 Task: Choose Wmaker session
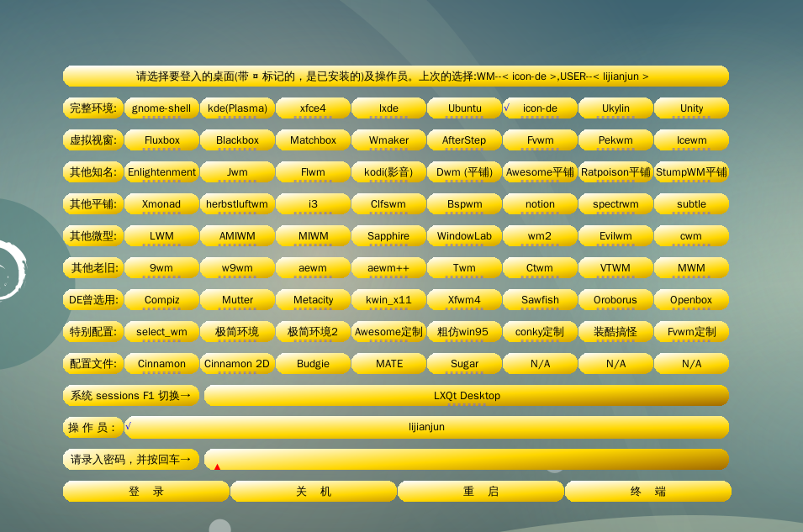388,140
